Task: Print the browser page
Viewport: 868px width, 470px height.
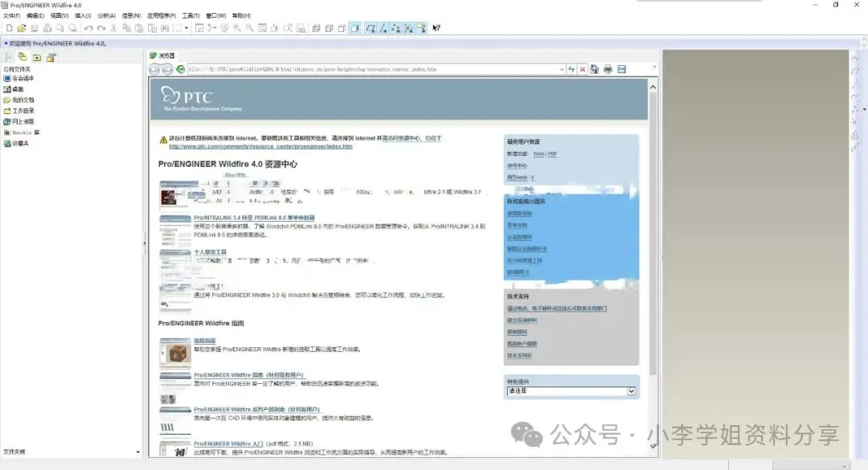Action: pos(608,69)
